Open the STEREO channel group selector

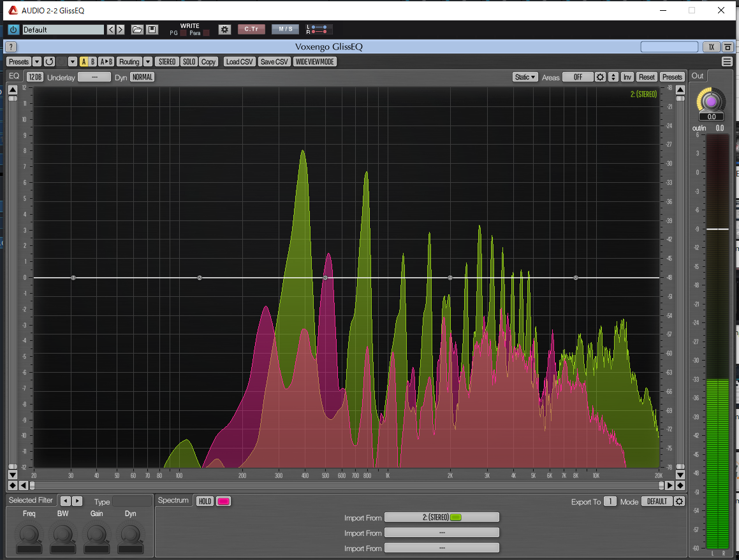(167, 62)
